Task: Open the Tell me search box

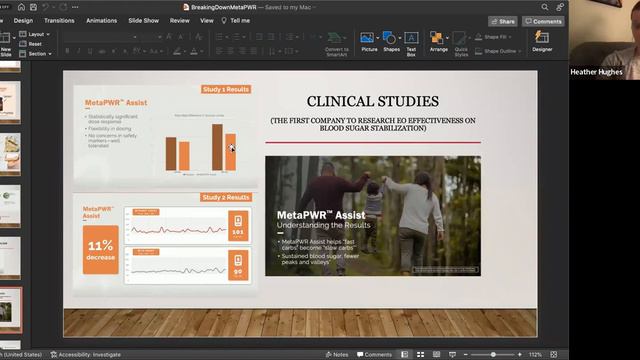Action: 236,20
